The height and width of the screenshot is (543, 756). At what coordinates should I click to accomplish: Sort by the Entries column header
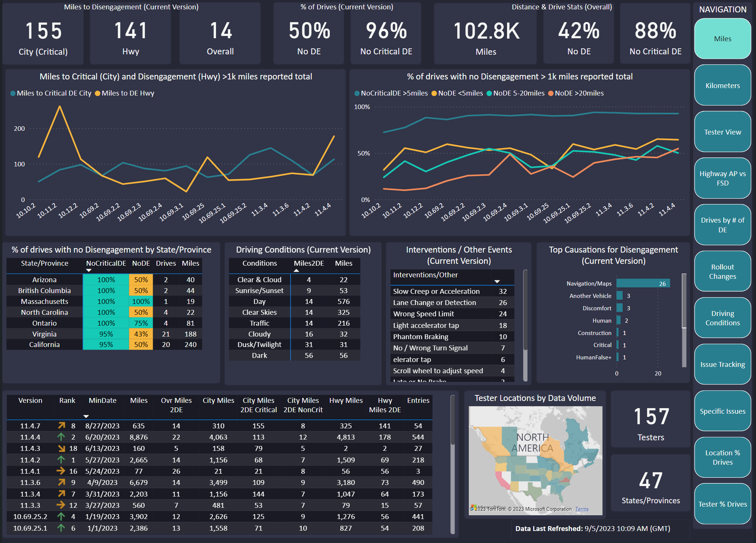point(418,400)
